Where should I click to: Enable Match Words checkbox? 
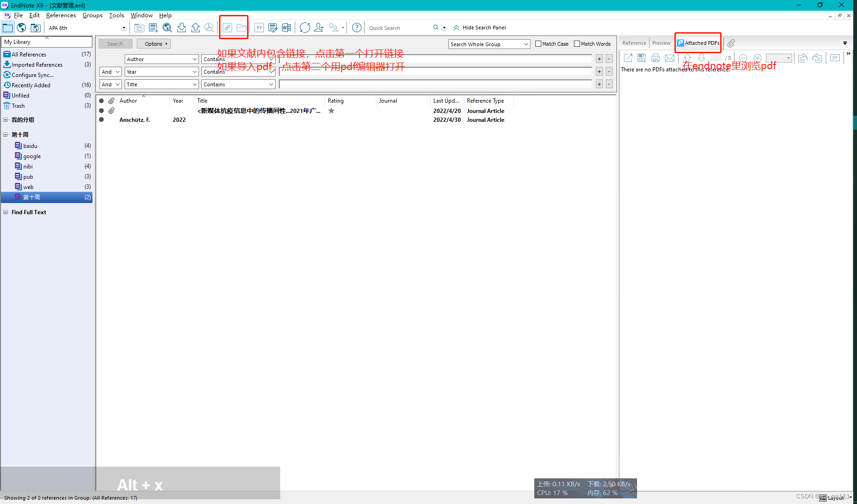point(577,44)
